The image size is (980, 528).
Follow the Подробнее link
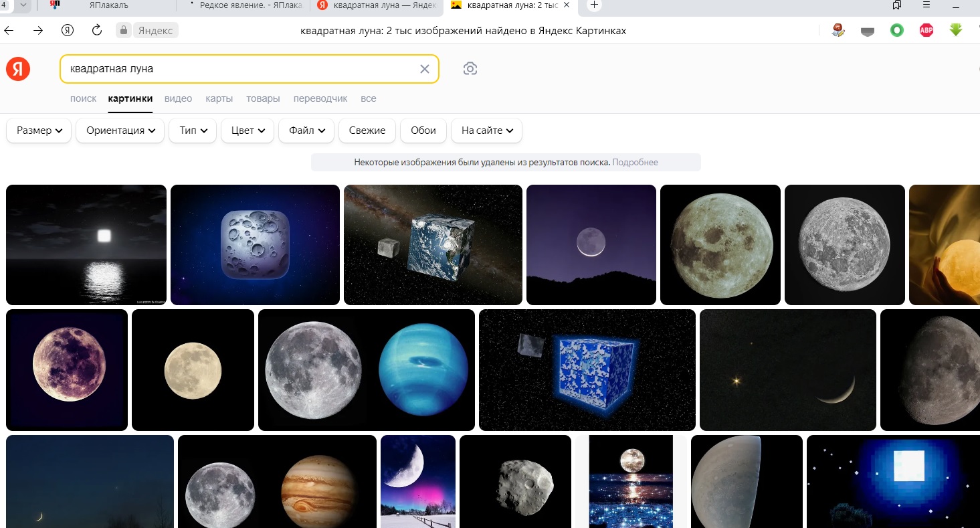point(635,162)
